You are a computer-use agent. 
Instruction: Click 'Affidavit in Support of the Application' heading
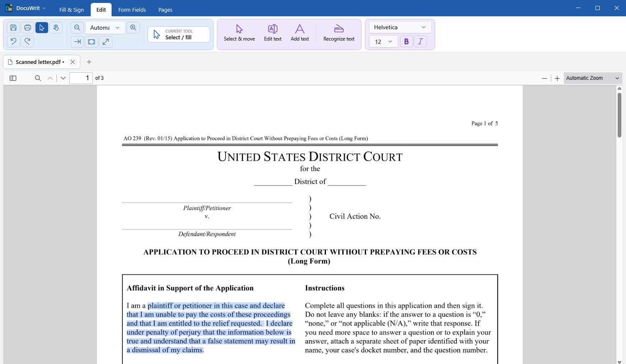coord(190,288)
